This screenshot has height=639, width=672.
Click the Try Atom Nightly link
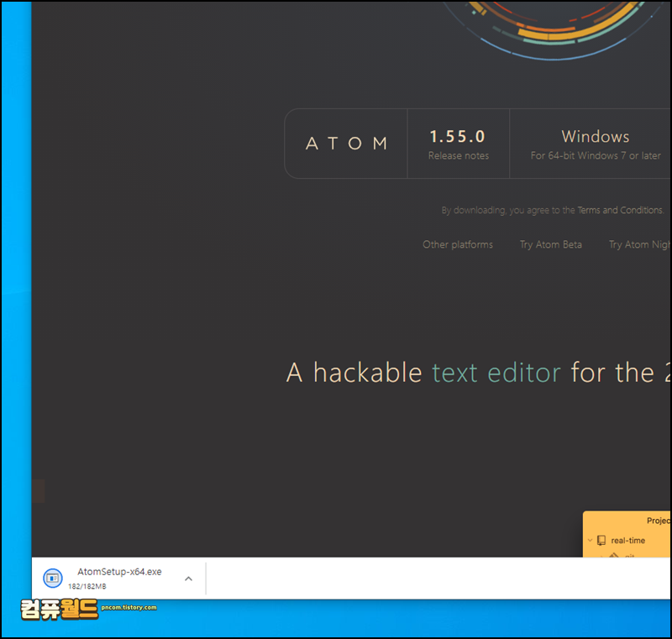point(640,244)
